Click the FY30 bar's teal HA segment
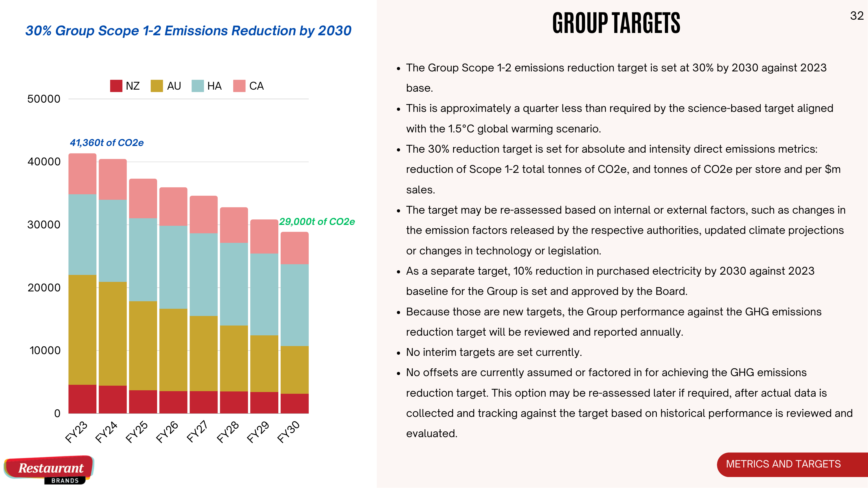This screenshot has height=488, width=868. tap(295, 305)
